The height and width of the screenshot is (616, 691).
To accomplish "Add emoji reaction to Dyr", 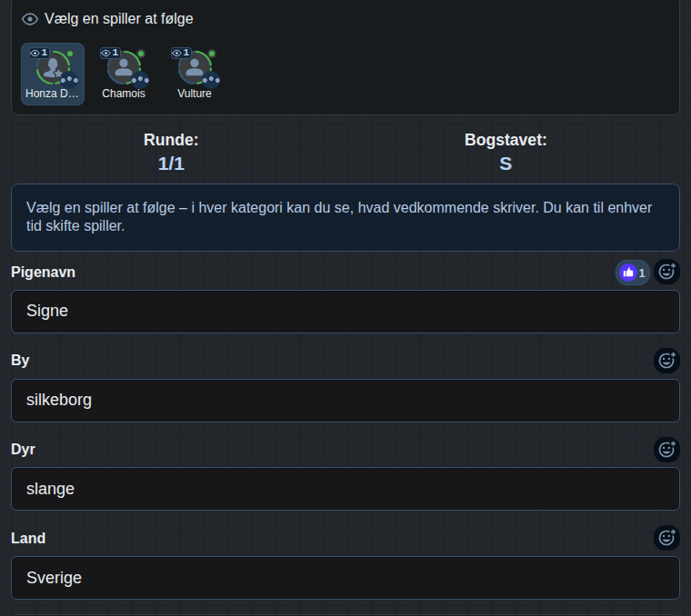I will pyautogui.click(x=666, y=450).
